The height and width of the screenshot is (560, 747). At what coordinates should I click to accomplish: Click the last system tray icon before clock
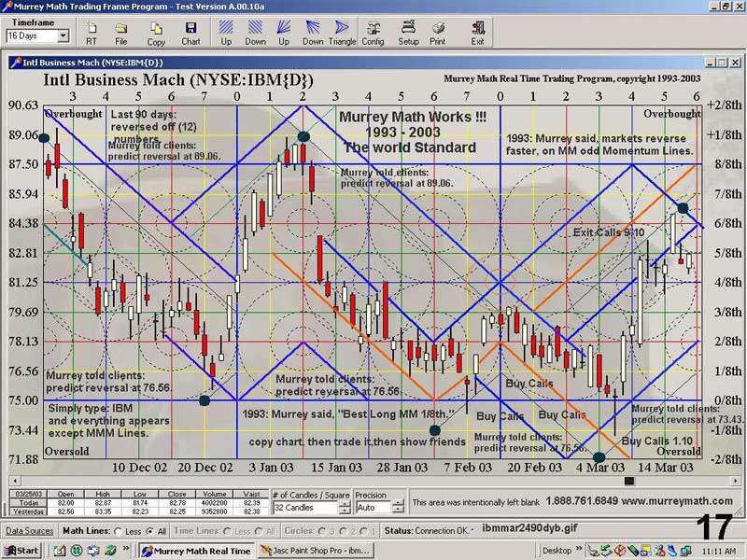point(685,552)
